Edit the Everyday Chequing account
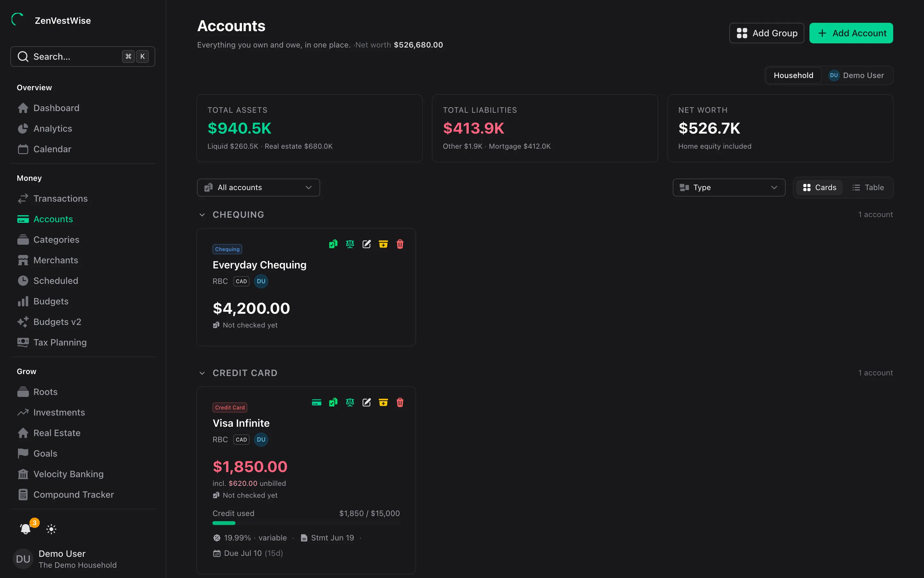Image resolution: width=924 pixels, height=578 pixels. click(366, 244)
